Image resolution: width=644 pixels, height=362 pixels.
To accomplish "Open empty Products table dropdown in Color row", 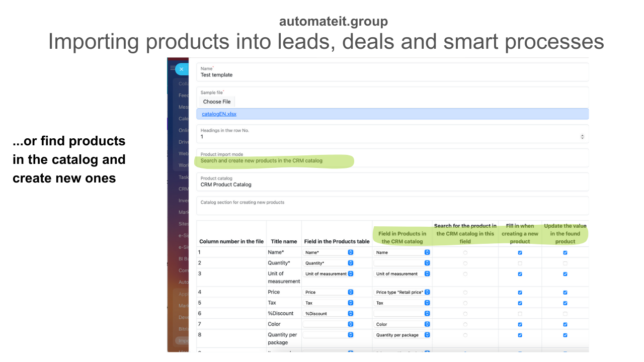I will (329, 324).
